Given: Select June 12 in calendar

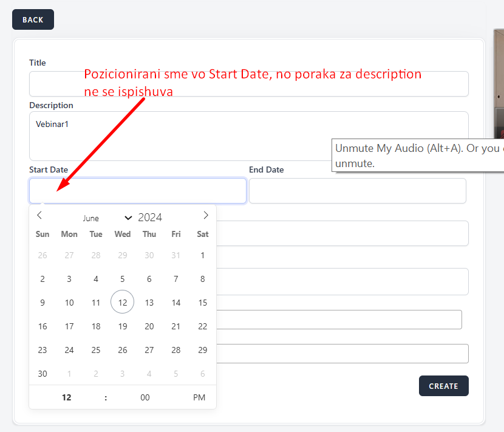Looking at the screenshot, I should (123, 303).
